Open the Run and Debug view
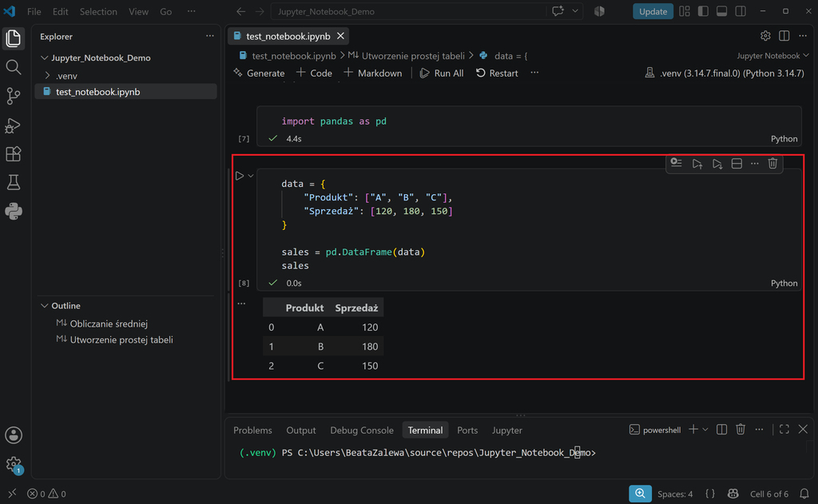818x504 pixels. click(x=13, y=125)
